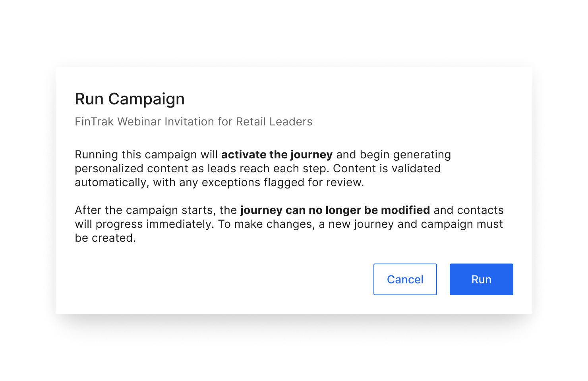Click the Run button to start the campaign
This screenshot has height=381, width=588.
click(481, 279)
